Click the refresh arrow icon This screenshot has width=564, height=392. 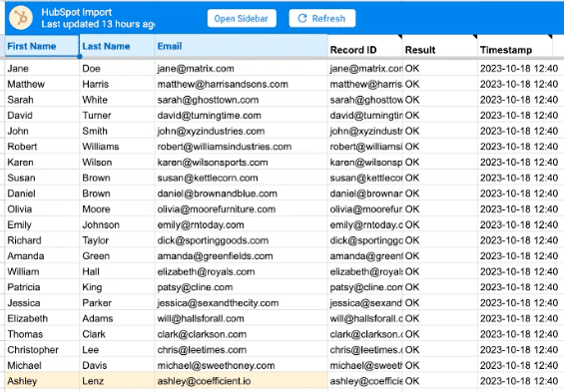(x=302, y=18)
